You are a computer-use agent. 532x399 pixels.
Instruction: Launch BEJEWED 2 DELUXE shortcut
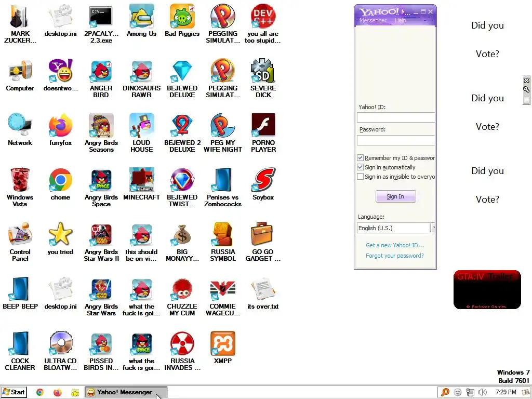pos(182,132)
